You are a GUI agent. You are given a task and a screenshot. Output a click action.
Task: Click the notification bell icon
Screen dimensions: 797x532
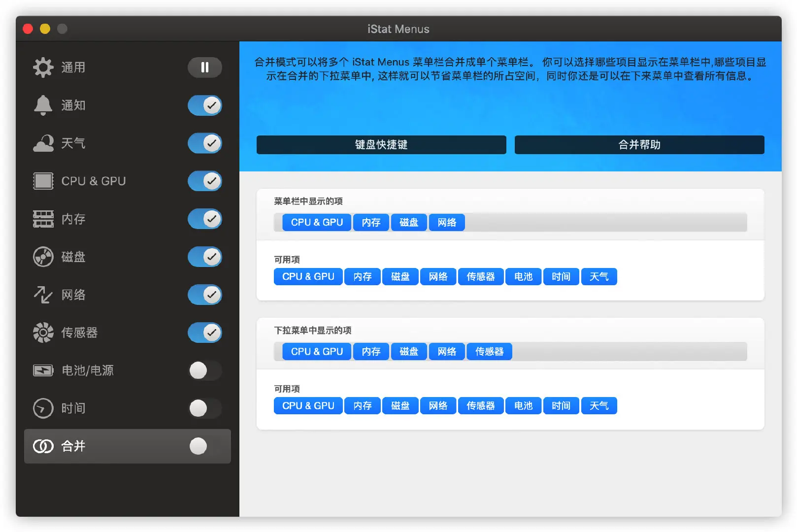coord(43,105)
